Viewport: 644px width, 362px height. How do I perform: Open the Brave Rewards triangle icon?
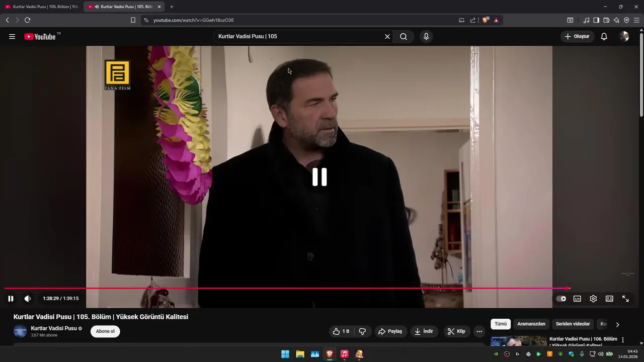(496, 20)
